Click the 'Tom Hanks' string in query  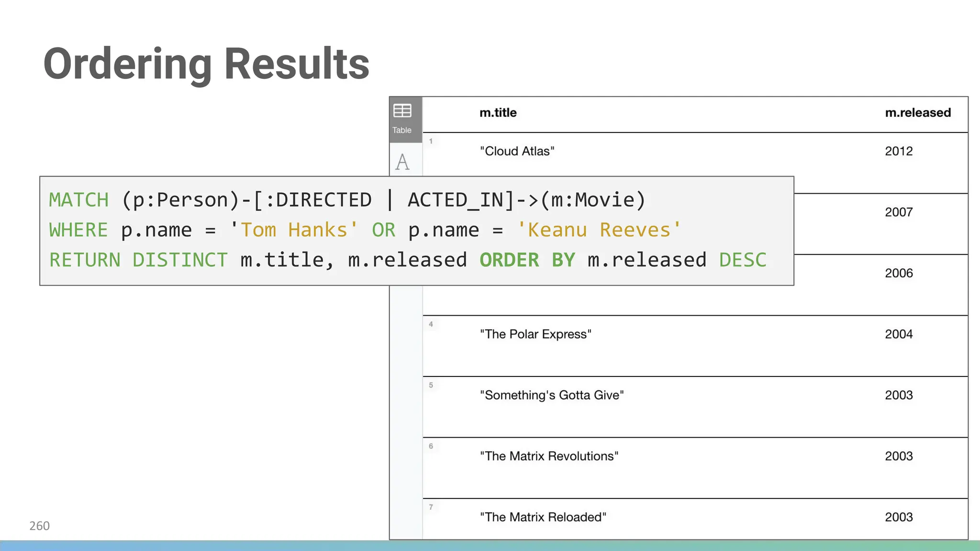point(294,230)
